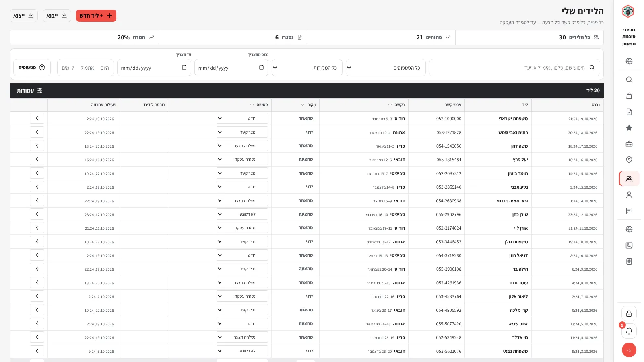Open the briefcase icon in the sidebar
The image size is (644, 362).
point(629,144)
